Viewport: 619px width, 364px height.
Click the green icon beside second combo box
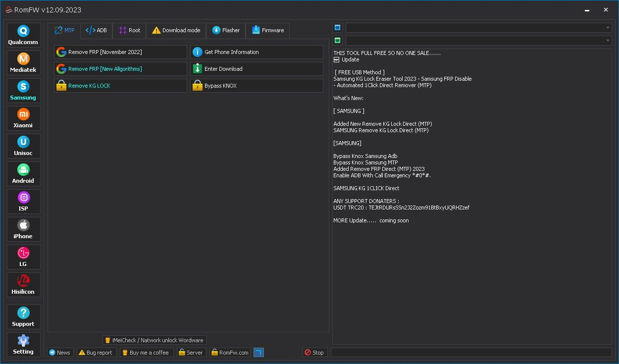[x=337, y=41]
